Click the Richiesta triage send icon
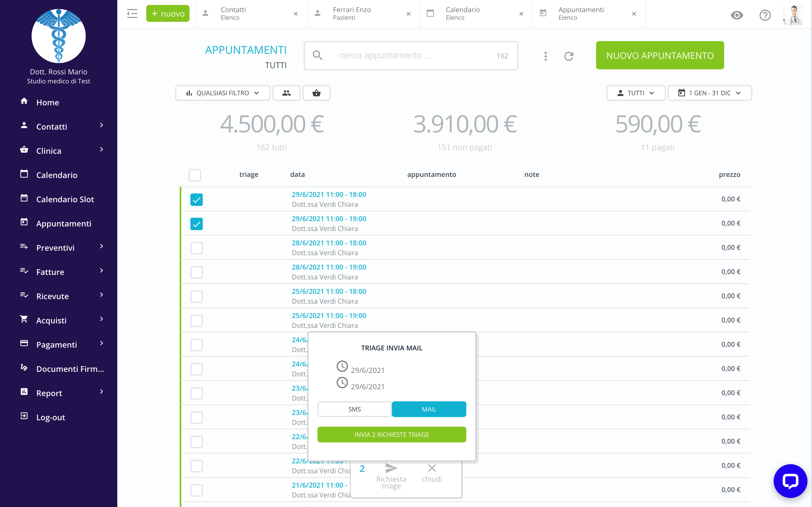Viewport: 812px width, 507px height. (391, 468)
